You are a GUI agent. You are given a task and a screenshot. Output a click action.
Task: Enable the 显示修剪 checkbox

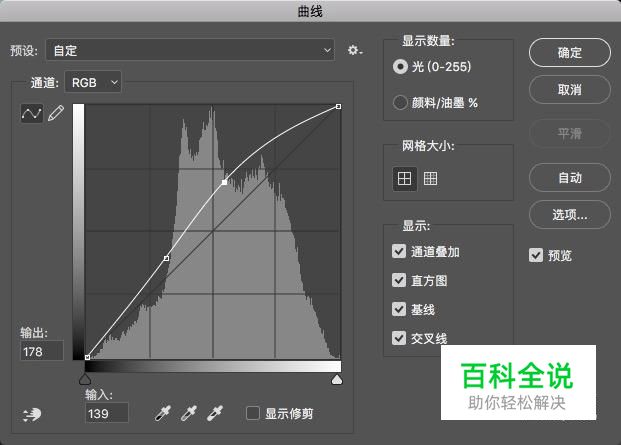pyautogui.click(x=253, y=413)
